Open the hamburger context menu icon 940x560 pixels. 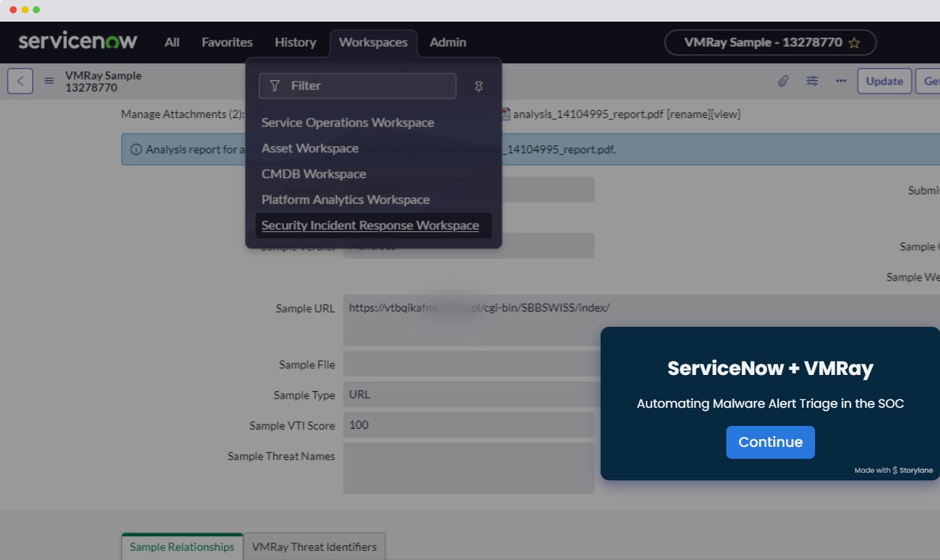[x=49, y=81]
